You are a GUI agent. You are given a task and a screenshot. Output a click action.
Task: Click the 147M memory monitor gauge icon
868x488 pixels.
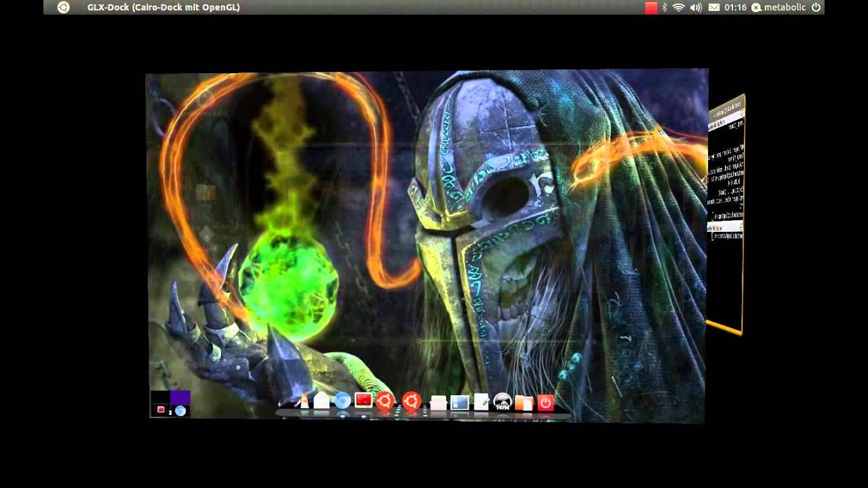pyautogui.click(x=502, y=402)
